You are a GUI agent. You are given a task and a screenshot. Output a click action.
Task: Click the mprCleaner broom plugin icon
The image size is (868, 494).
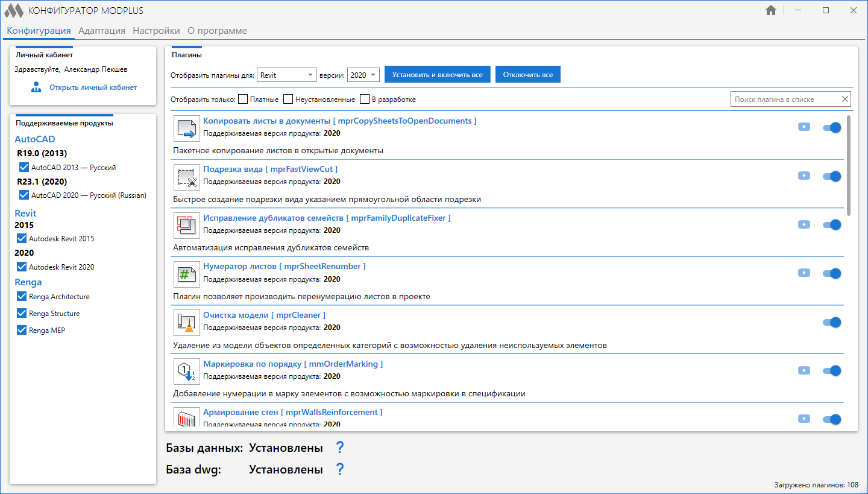(x=186, y=323)
